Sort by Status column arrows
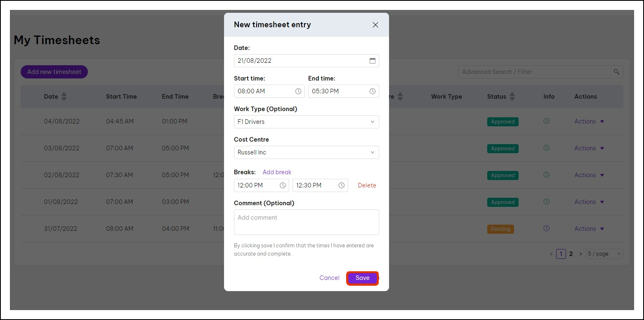644x320 pixels. (512, 97)
